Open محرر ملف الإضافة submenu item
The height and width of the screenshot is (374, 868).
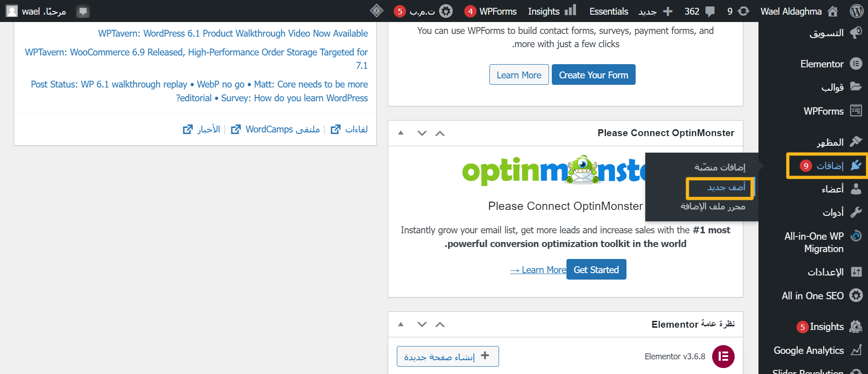713,206
